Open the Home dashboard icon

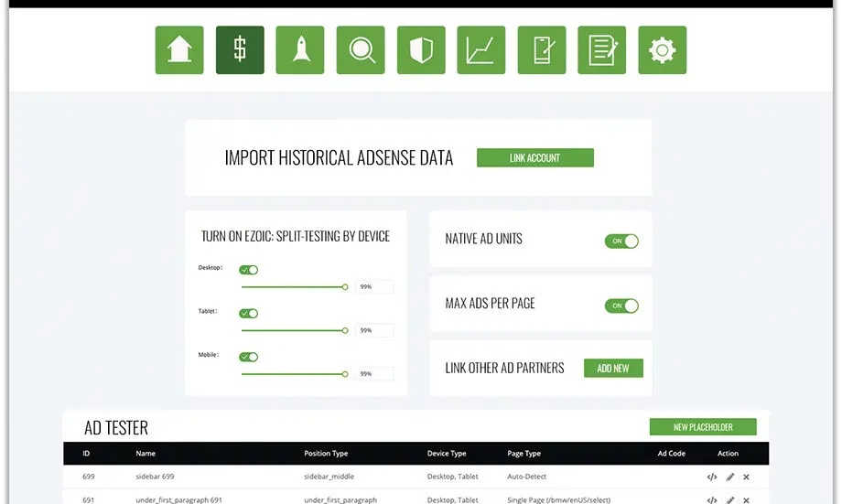(x=179, y=50)
